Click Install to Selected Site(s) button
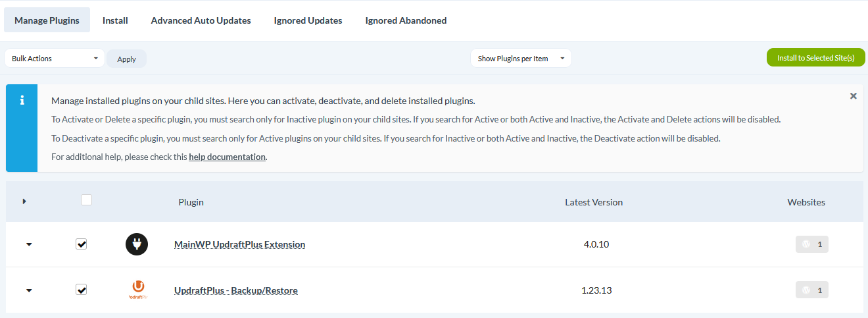This screenshot has width=868, height=318. (x=815, y=58)
